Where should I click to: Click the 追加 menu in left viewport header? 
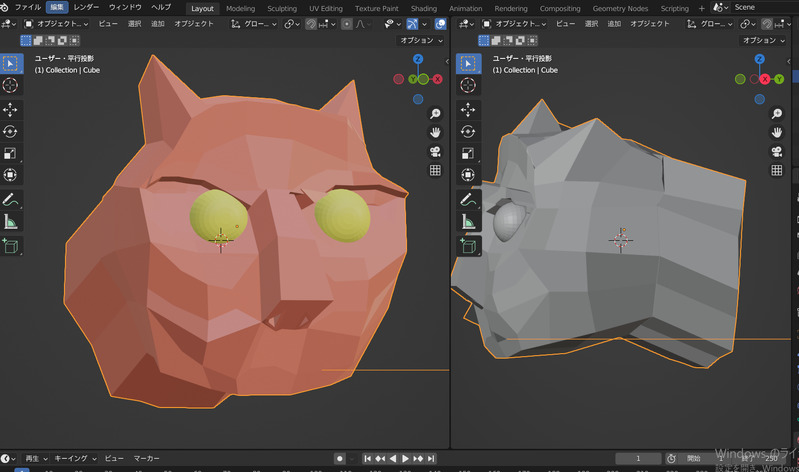tap(158, 23)
